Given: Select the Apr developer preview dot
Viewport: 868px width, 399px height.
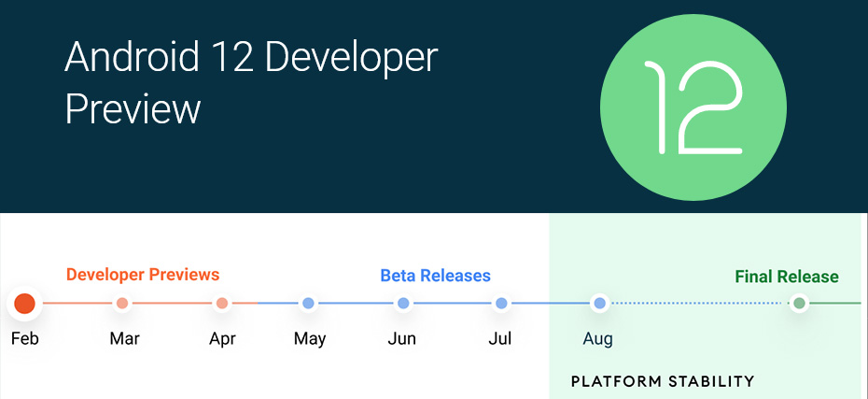Looking at the screenshot, I should tap(222, 303).
